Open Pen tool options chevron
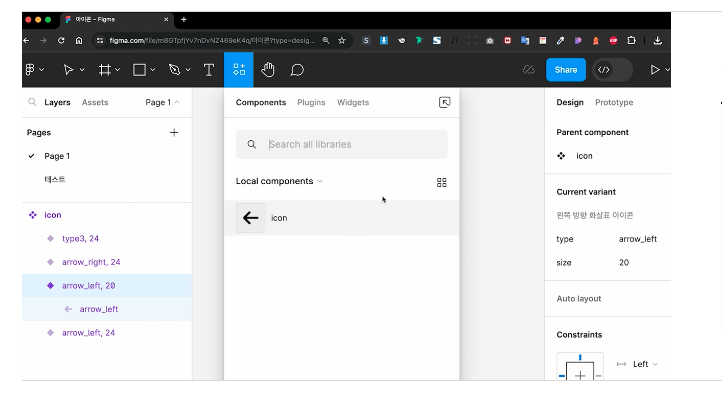The height and width of the screenshot is (393, 722). pyautogui.click(x=188, y=70)
